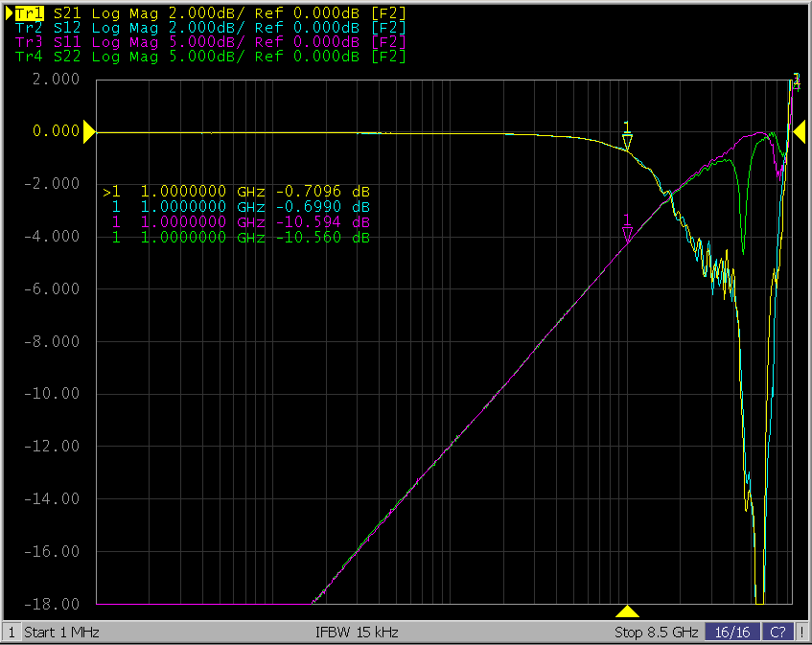Click the yellow marker 1 triangle on S21

click(627, 142)
